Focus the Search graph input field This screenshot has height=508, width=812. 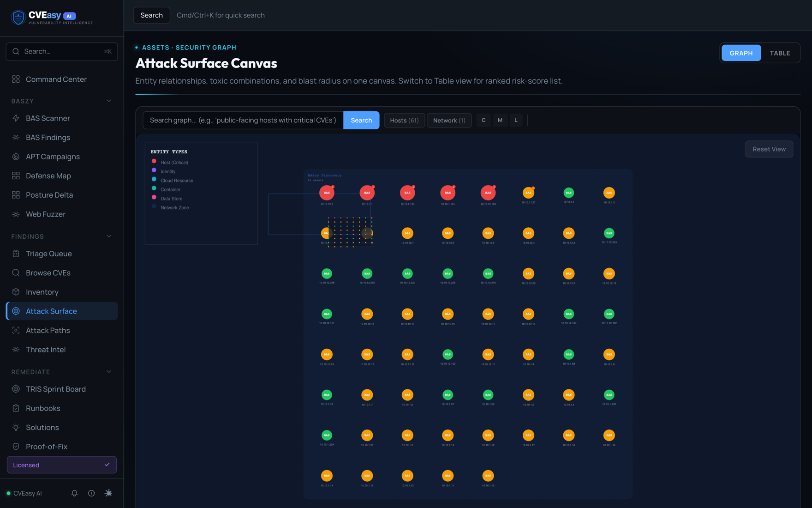(243, 120)
